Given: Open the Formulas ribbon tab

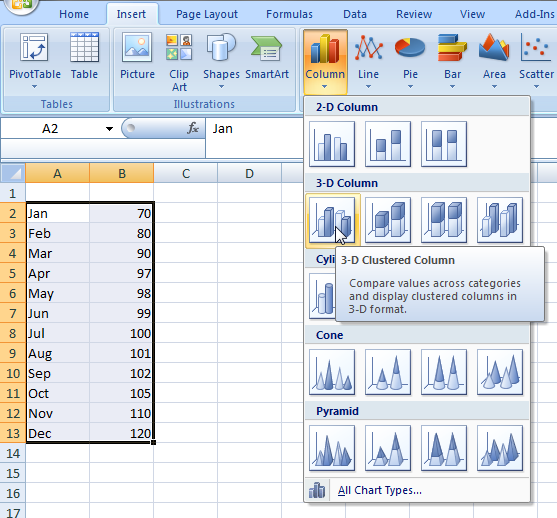Looking at the screenshot, I should (289, 14).
